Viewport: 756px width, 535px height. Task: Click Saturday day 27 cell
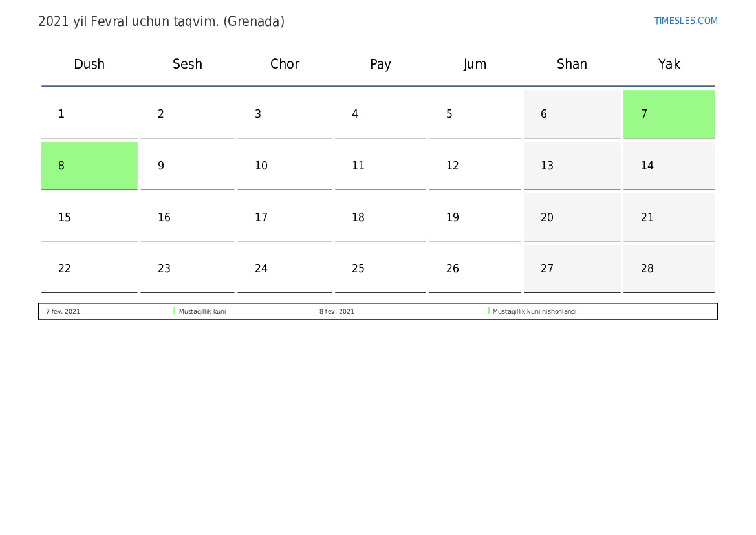point(572,268)
